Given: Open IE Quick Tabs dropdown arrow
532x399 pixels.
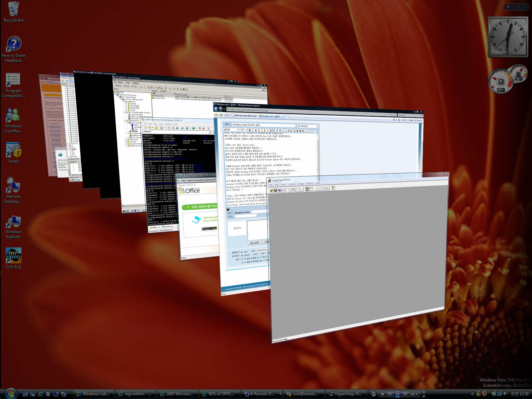Looking at the screenshot, I should (230, 115).
